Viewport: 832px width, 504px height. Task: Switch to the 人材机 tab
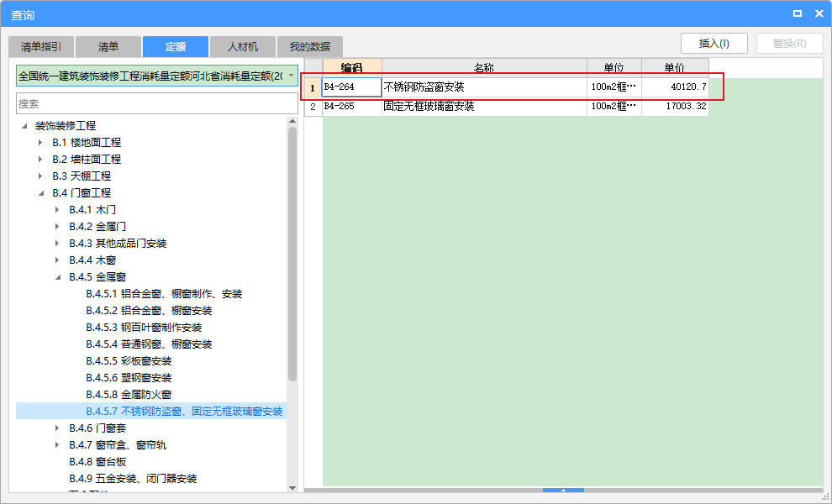click(x=243, y=47)
